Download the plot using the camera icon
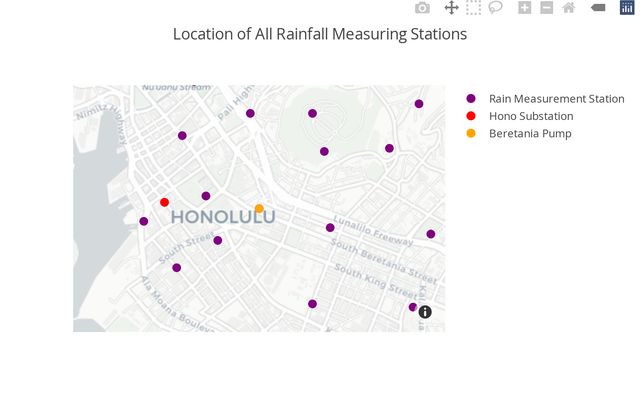The height and width of the screenshot is (400, 640). tap(423, 8)
